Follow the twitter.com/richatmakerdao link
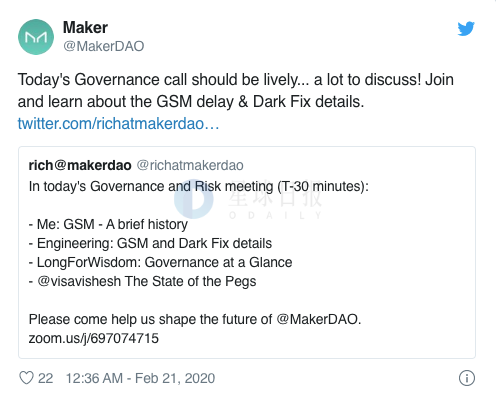The width and height of the screenshot is (496, 398). (118, 124)
